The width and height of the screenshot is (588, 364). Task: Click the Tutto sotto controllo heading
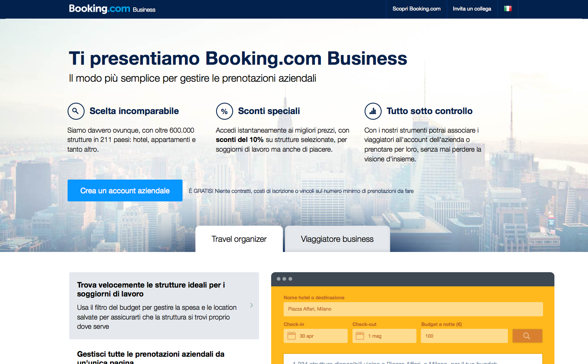pos(429,111)
